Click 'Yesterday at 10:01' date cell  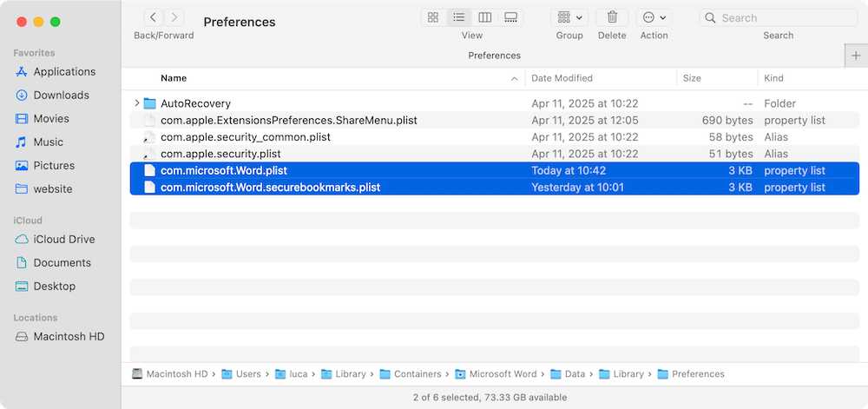(577, 187)
